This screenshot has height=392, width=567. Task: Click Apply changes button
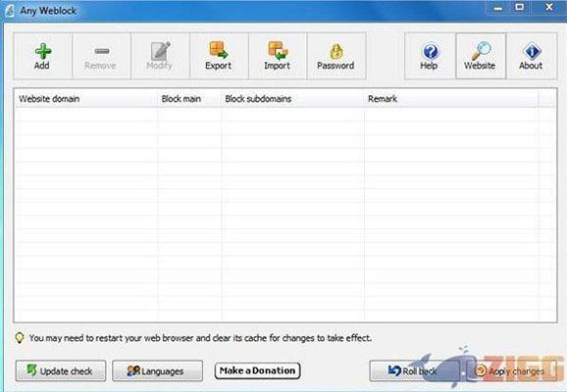pos(511,370)
